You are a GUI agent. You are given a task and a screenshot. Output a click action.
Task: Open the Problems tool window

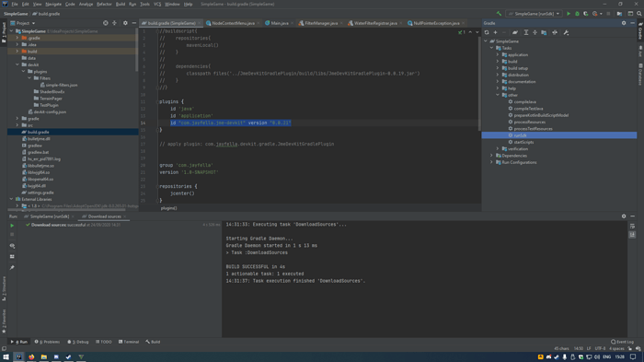pyautogui.click(x=47, y=342)
